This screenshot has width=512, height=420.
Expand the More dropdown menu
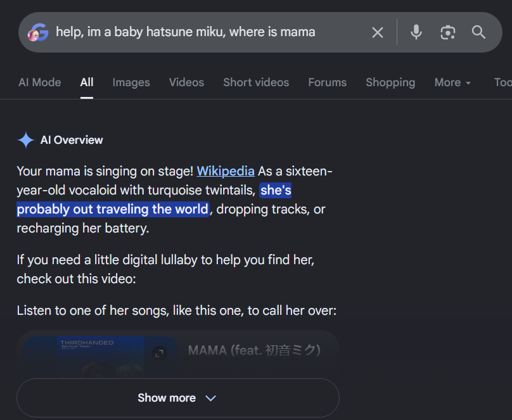pos(452,82)
